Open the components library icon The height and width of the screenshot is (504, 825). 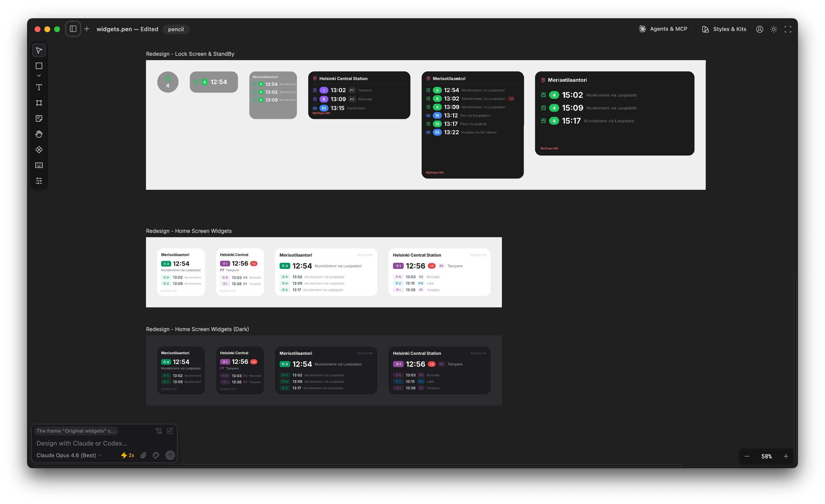39,150
